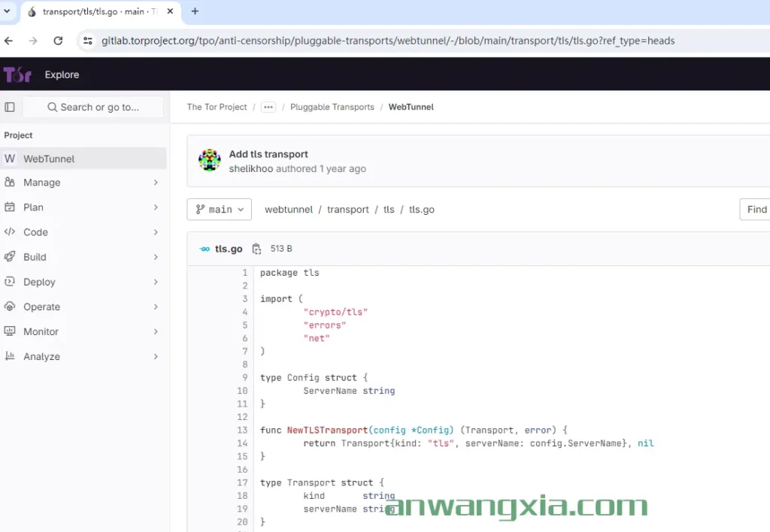Open the tab search dropdown arrow
Viewport: 770px width, 532px height.
(x=7, y=11)
